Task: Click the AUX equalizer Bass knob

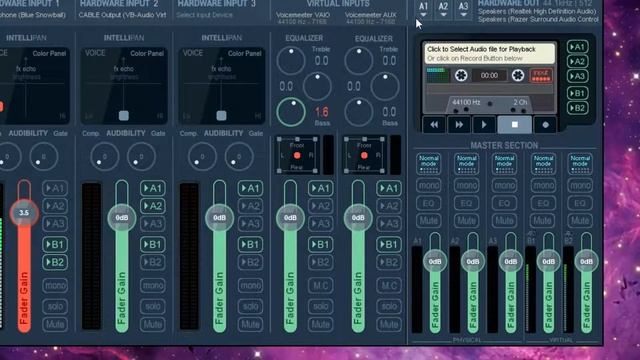Action: [359, 112]
